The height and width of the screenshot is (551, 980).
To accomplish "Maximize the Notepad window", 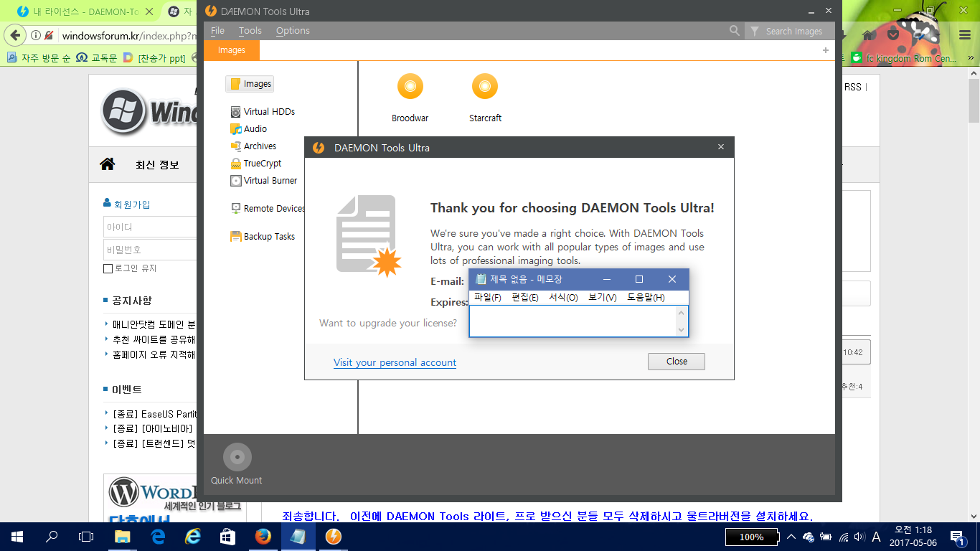I will point(639,279).
